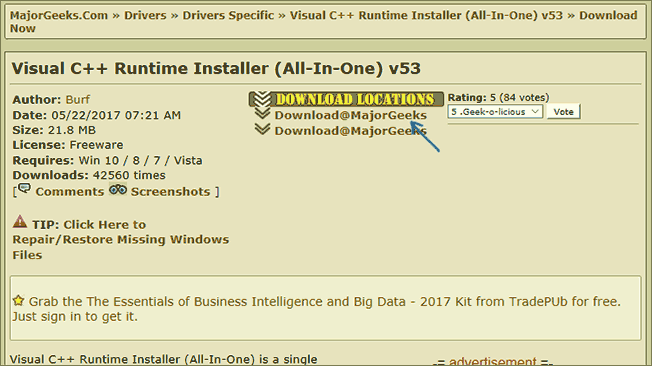Open the Comments link
The height and width of the screenshot is (366, 652).
point(69,192)
